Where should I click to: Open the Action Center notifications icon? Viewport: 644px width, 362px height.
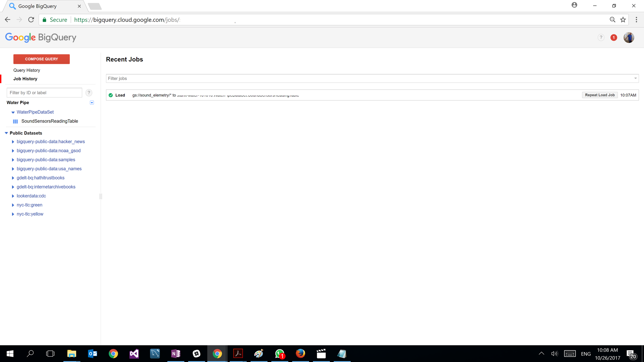tap(631, 354)
